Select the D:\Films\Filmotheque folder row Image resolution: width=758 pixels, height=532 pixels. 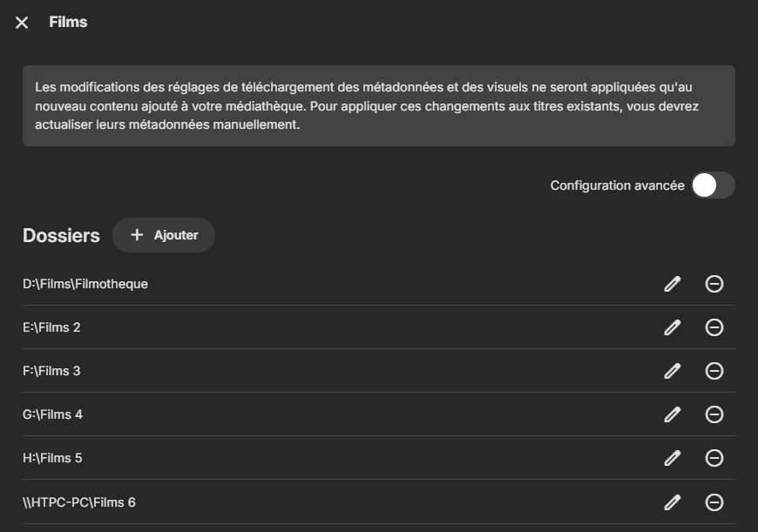[85, 284]
